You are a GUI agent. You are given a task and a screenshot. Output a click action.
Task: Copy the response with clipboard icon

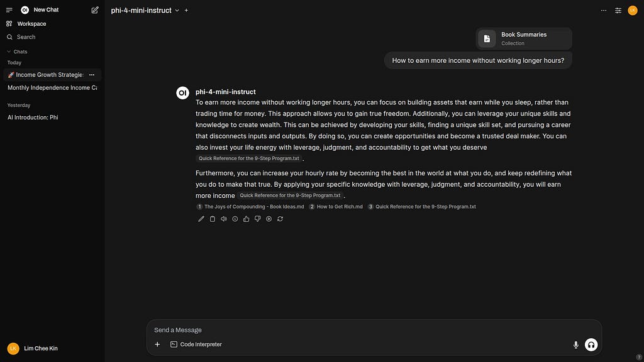[x=213, y=219]
